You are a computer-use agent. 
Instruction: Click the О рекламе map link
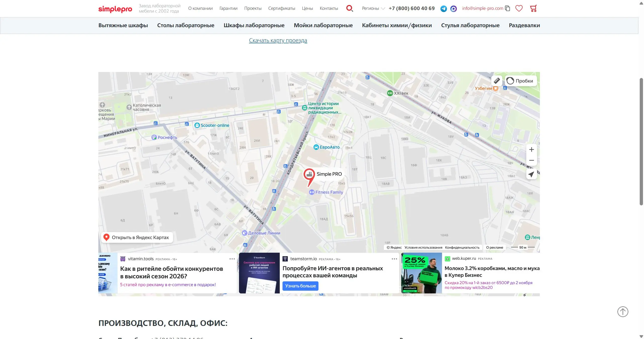pyautogui.click(x=495, y=247)
